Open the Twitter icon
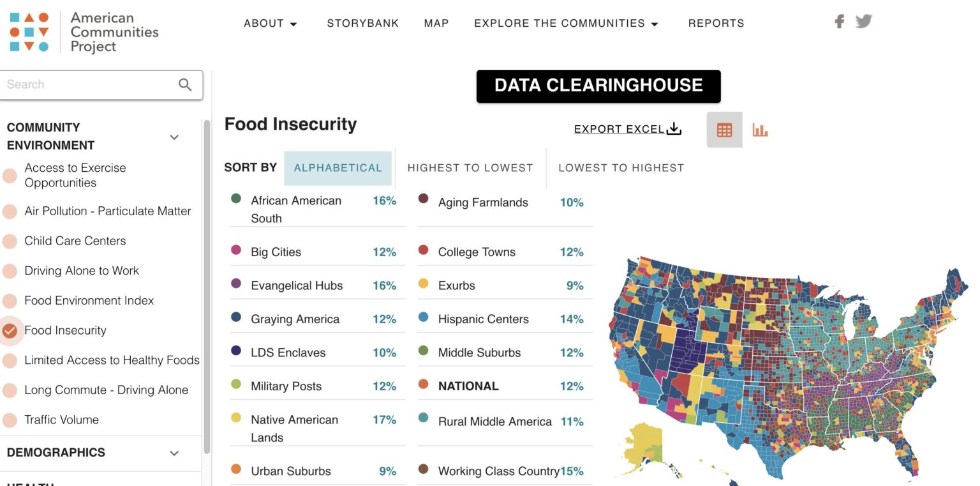This screenshot has height=486, width=980. 864,21
